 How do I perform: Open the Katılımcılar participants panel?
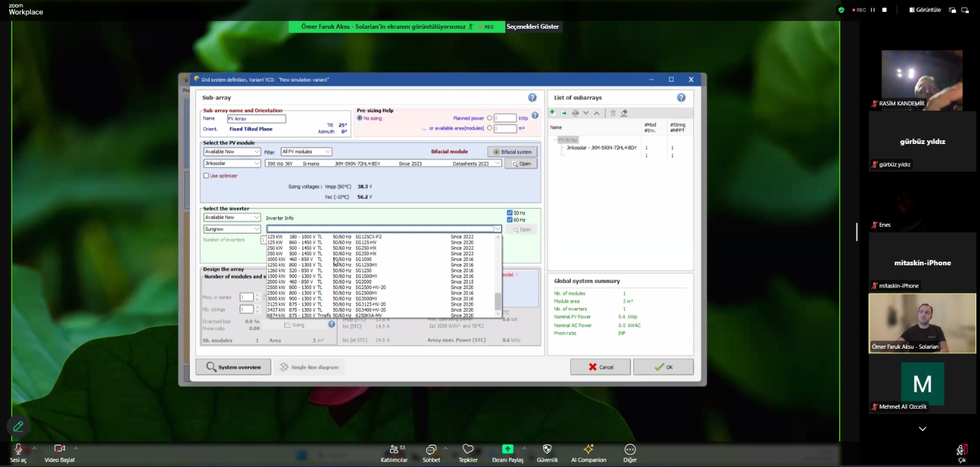[394, 450]
